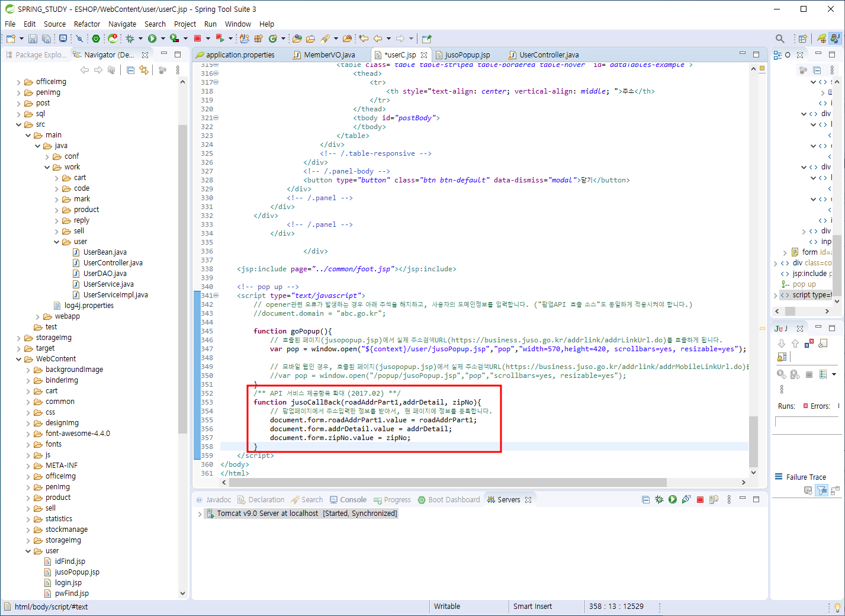Image resolution: width=845 pixels, height=616 pixels.
Task: Select UserServiceImpl.java in the Navigator tree
Action: click(x=110, y=295)
